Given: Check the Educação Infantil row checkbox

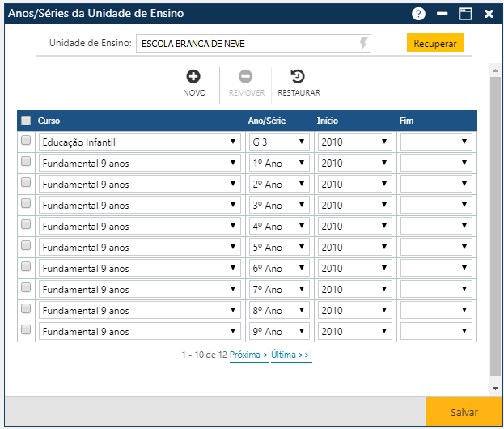Looking at the screenshot, I should point(26,141).
